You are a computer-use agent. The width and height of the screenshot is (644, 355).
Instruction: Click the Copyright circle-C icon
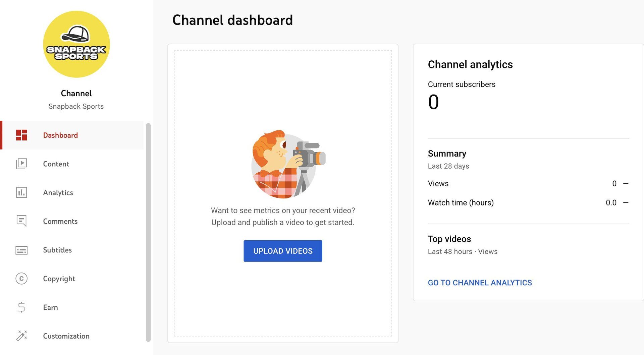[x=21, y=279]
